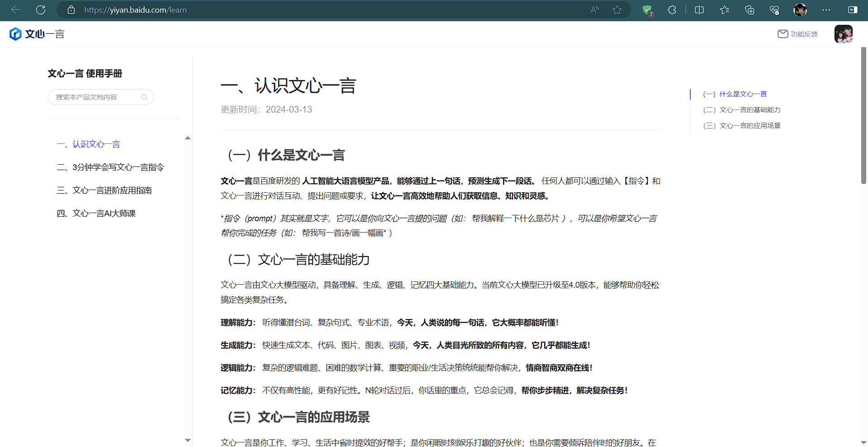Click sidebar scroll up arrow

(188, 138)
